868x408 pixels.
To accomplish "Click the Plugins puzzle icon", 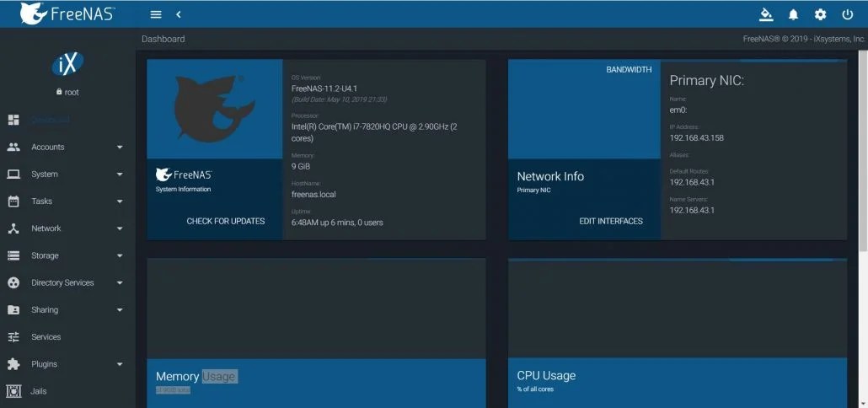I will (13, 363).
